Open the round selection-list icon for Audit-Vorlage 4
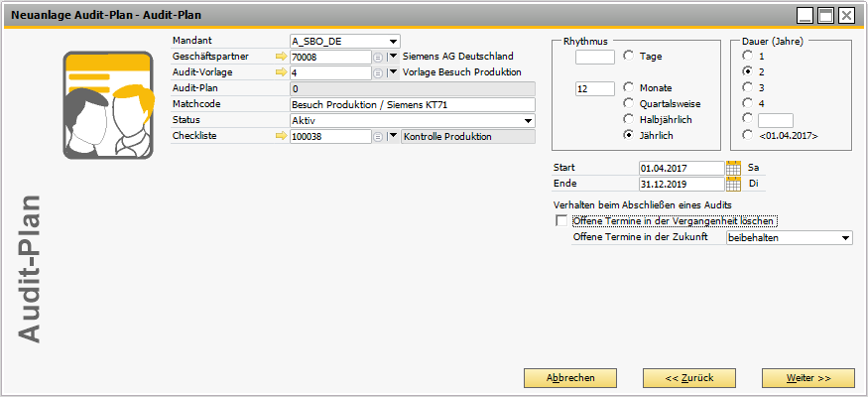Image resolution: width=868 pixels, height=397 pixels. tap(378, 72)
